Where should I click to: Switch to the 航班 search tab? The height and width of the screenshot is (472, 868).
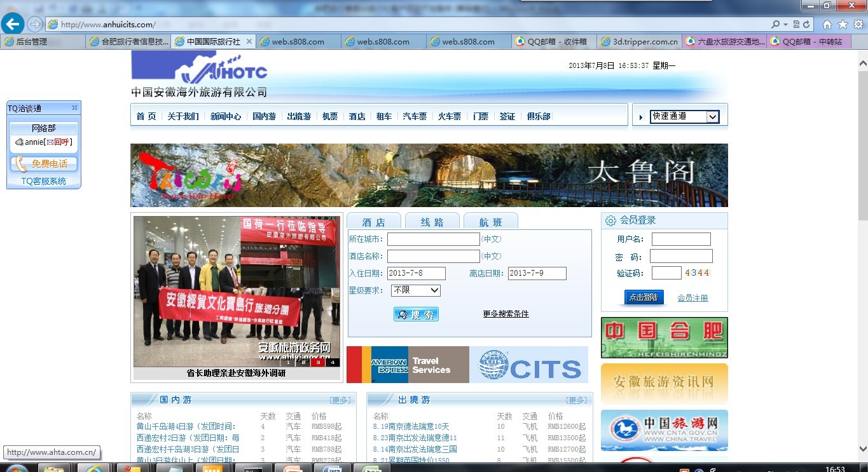490,222
